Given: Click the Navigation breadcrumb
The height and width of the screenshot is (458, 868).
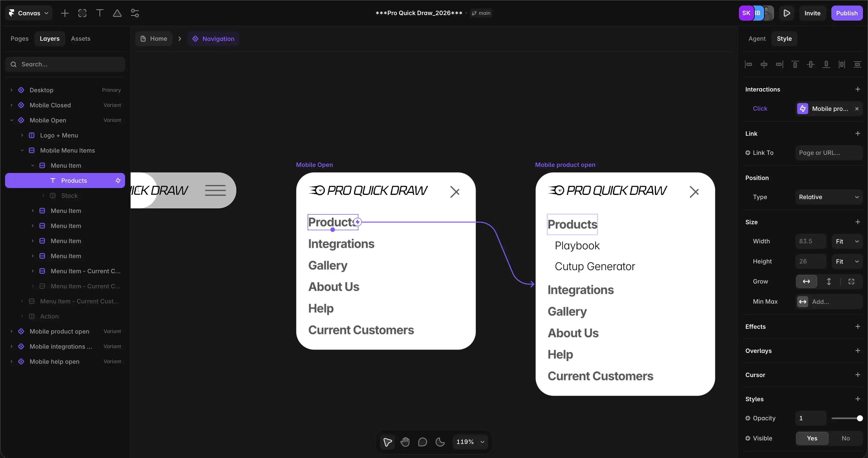Looking at the screenshot, I should pyautogui.click(x=213, y=39).
